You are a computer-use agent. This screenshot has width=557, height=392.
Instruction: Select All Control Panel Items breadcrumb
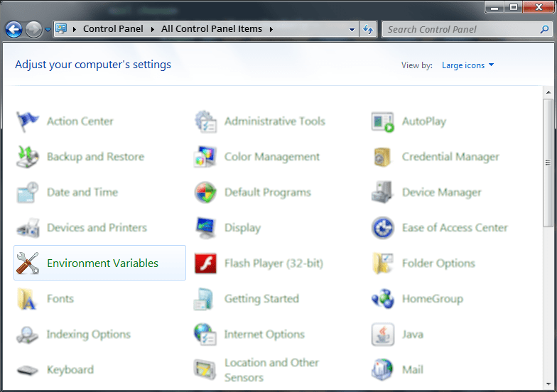click(212, 29)
